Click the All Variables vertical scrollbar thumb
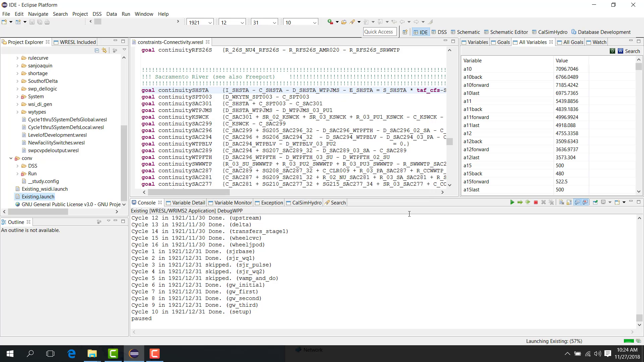Viewport: 644px width, 362px height. click(639, 67)
